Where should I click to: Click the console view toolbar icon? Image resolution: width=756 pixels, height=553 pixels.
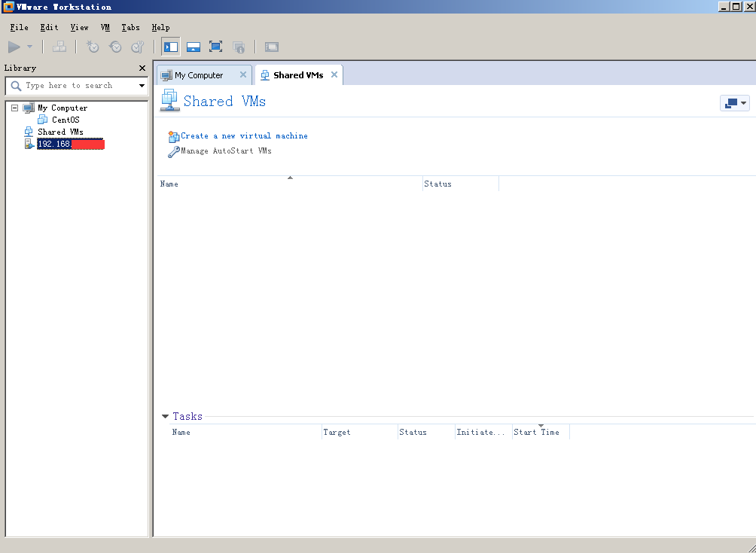tap(271, 47)
